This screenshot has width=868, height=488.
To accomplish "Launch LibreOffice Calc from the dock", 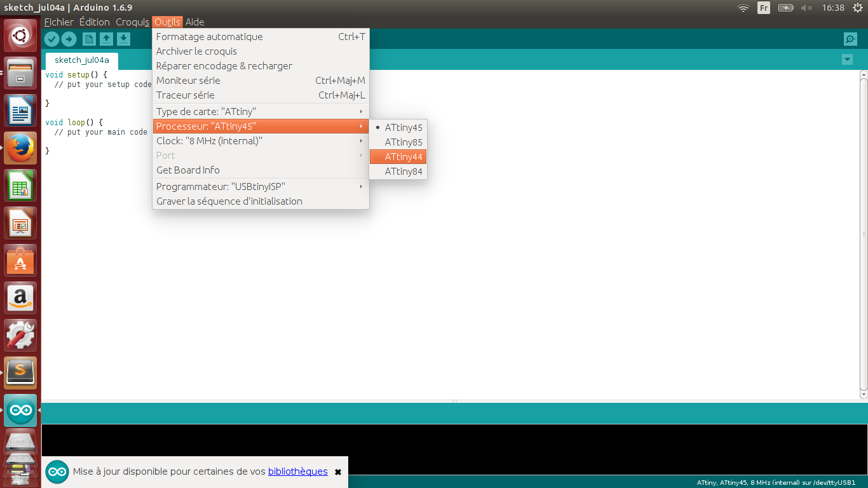I will (x=21, y=186).
